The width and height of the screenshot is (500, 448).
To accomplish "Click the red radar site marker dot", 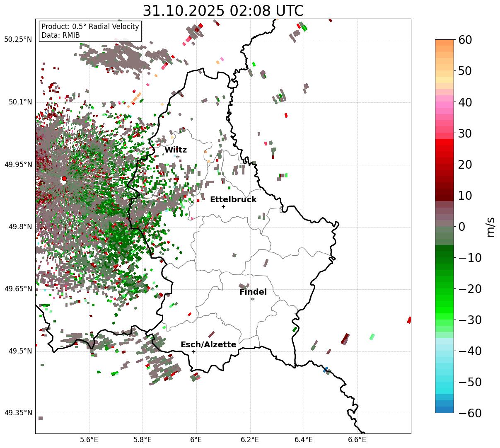I will point(64,179).
